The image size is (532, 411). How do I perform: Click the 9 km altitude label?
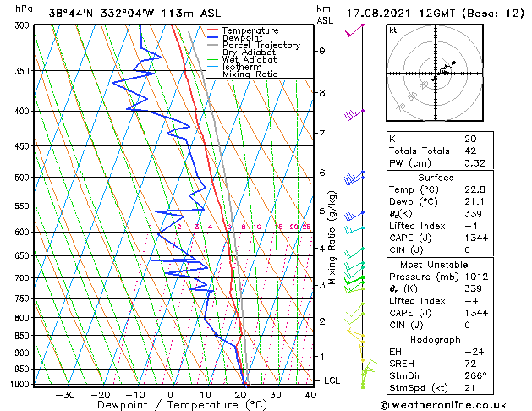321,52
